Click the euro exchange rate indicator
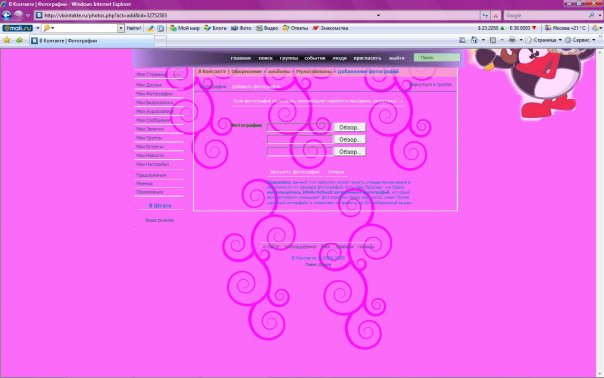The width and height of the screenshot is (604, 378). click(523, 28)
